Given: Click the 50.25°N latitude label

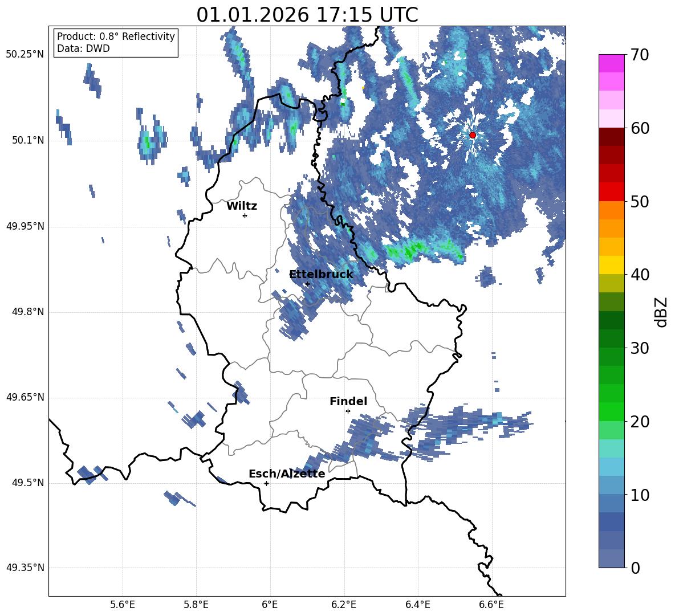Looking at the screenshot, I should click(25, 55).
